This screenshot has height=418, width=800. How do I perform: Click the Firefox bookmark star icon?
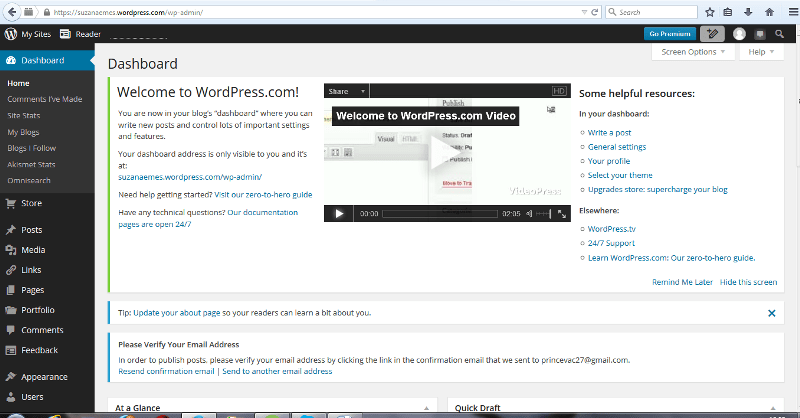709,12
